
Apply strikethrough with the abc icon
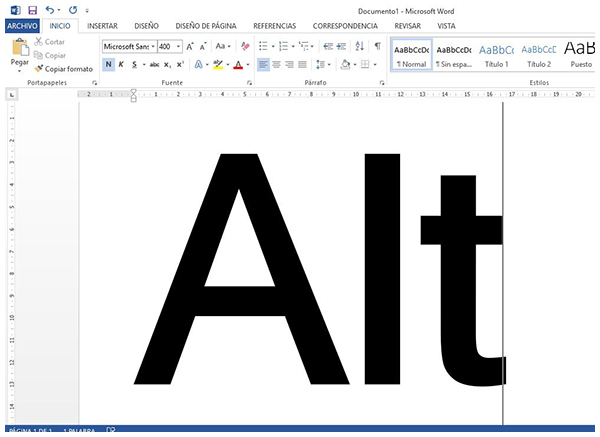(154, 65)
